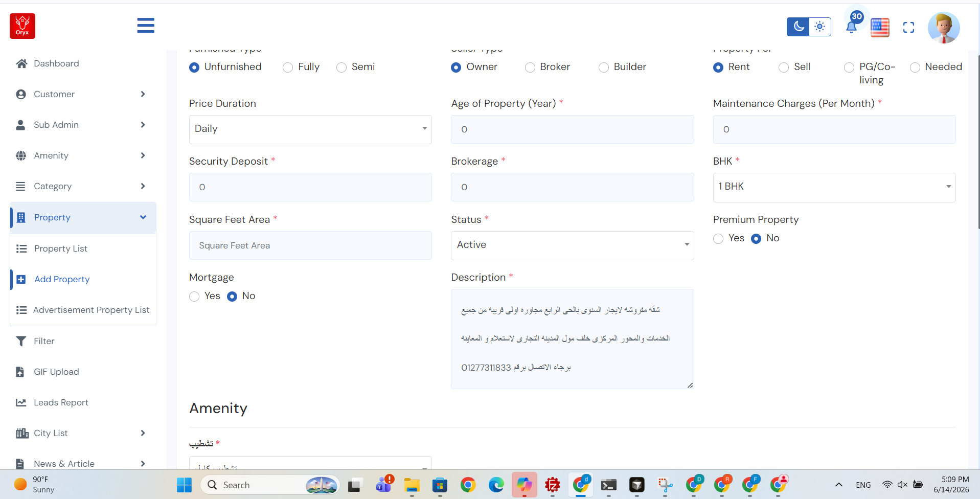
Task: Set Mortgage to Yes
Action: click(x=194, y=297)
